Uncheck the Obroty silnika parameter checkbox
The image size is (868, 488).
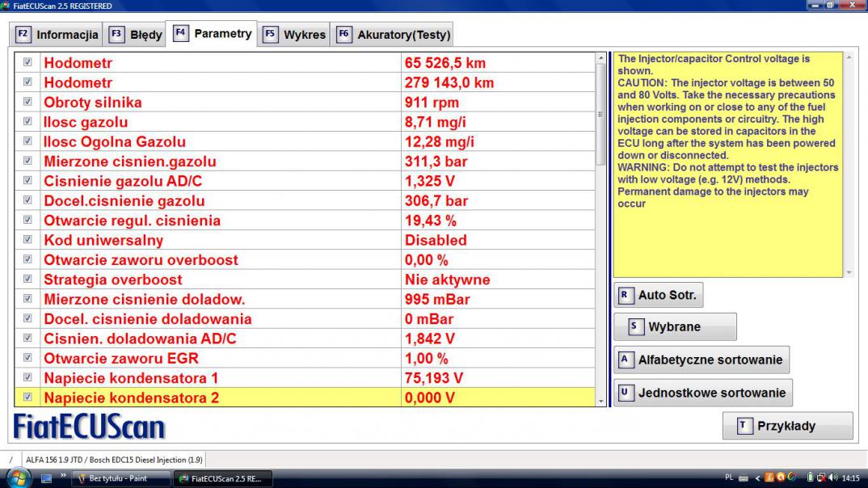pos(28,102)
